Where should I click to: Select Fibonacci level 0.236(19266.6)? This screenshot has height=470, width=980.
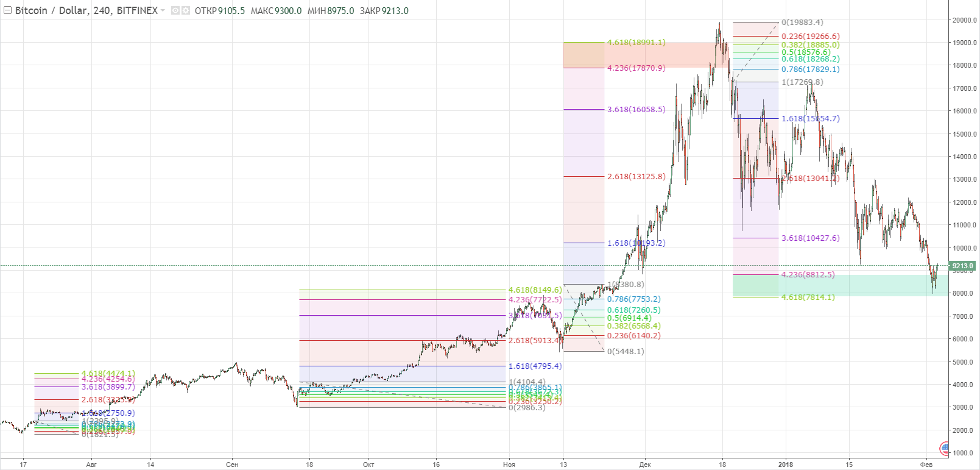point(810,36)
